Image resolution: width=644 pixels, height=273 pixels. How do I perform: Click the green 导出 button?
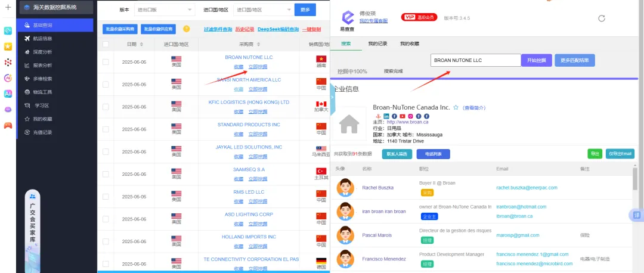pos(595,154)
